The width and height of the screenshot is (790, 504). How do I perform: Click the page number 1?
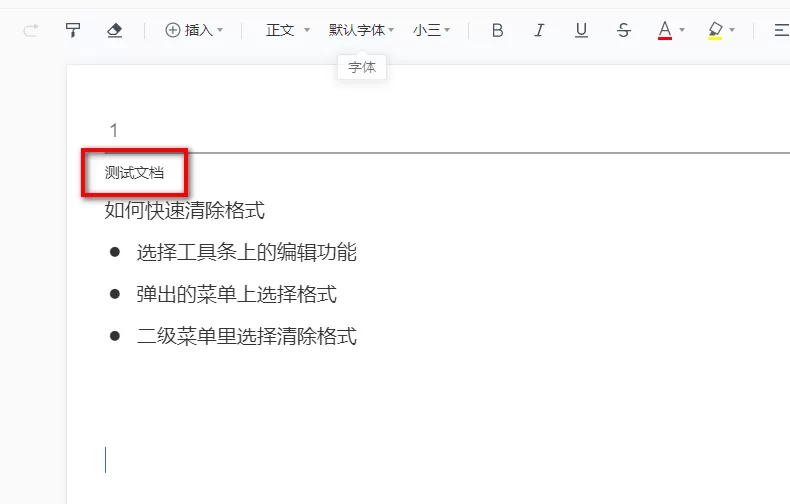point(114,131)
